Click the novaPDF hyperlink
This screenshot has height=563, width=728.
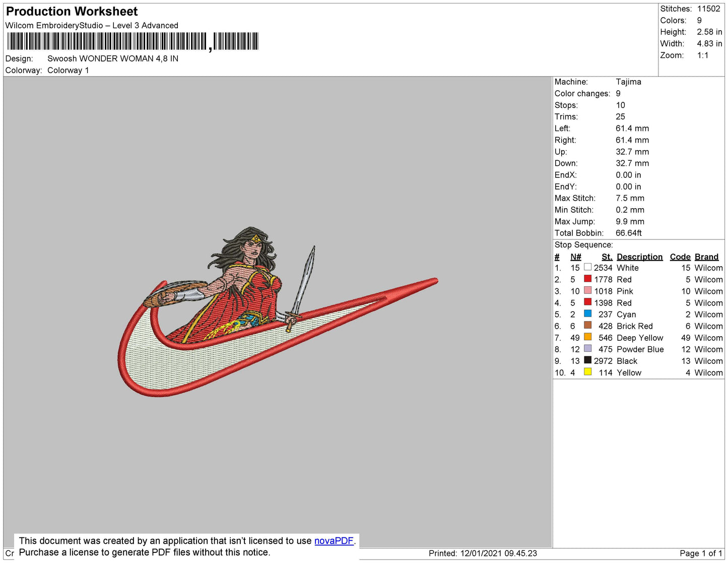pos(334,541)
